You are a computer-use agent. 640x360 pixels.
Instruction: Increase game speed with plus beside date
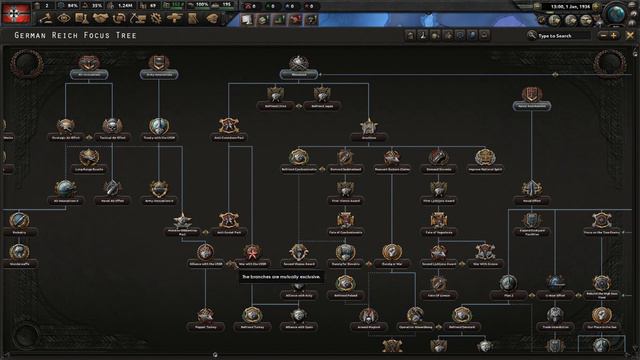click(596, 7)
